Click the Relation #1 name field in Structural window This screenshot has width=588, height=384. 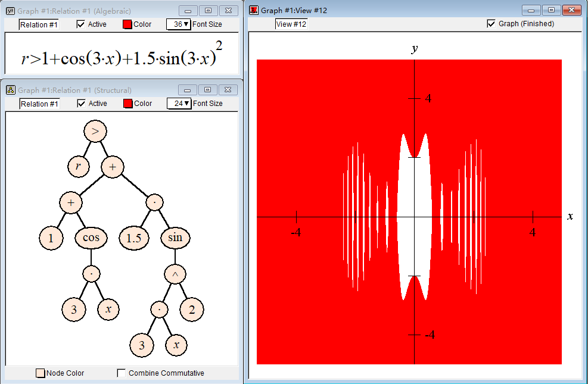click(39, 104)
